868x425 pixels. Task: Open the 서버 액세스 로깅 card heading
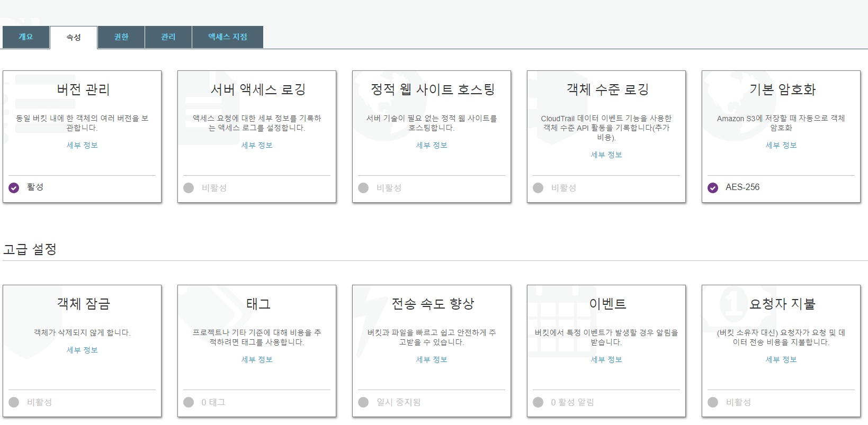click(x=258, y=89)
